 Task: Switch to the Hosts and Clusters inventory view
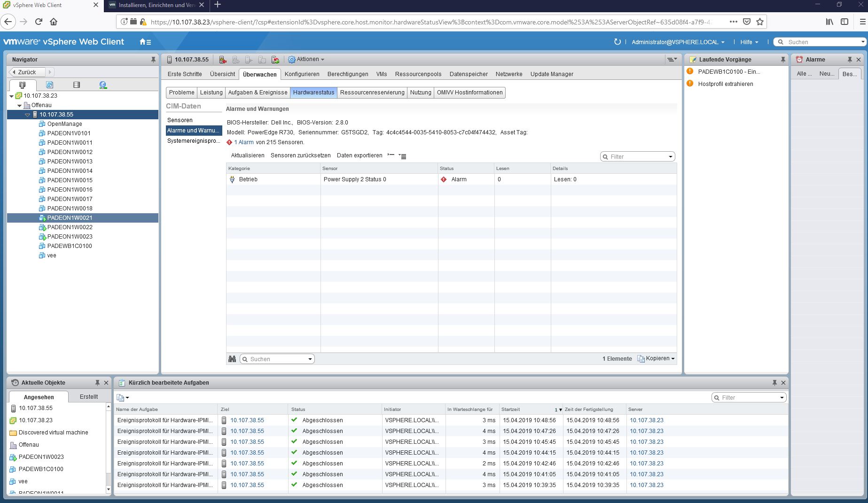pos(22,85)
